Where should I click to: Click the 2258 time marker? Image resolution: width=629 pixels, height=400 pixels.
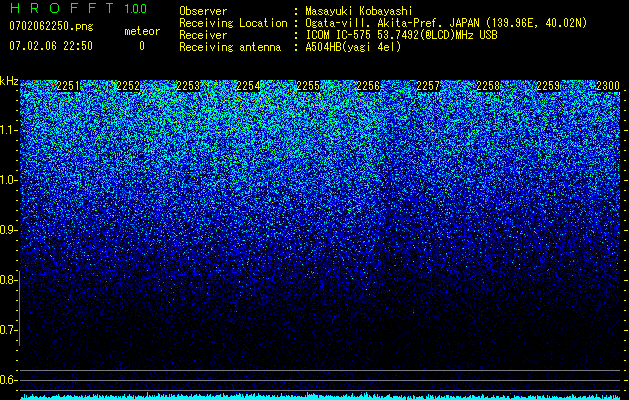pyautogui.click(x=488, y=86)
